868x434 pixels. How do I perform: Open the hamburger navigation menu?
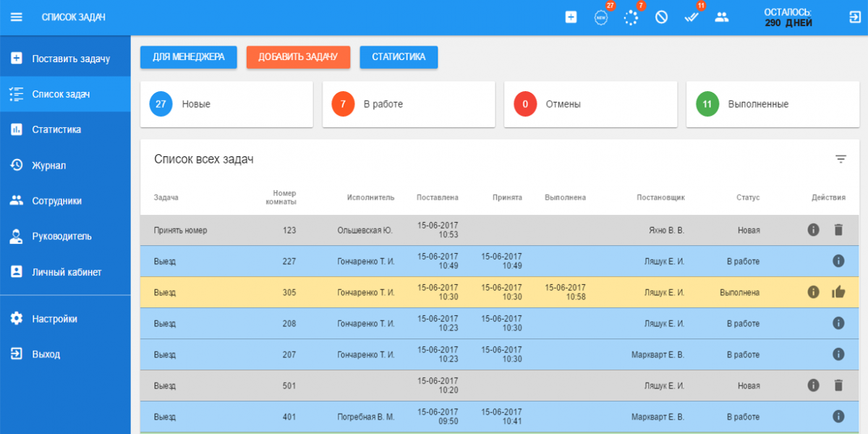click(x=17, y=17)
